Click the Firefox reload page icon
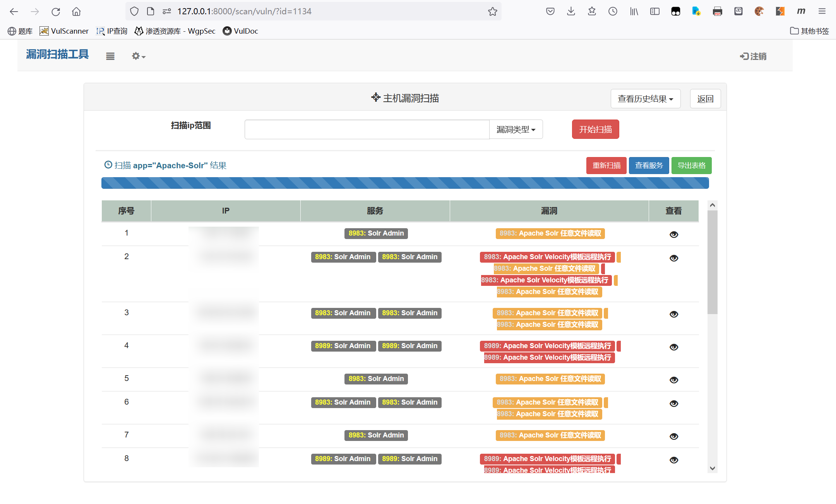The width and height of the screenshot is (836, 504). pos(56,12)
